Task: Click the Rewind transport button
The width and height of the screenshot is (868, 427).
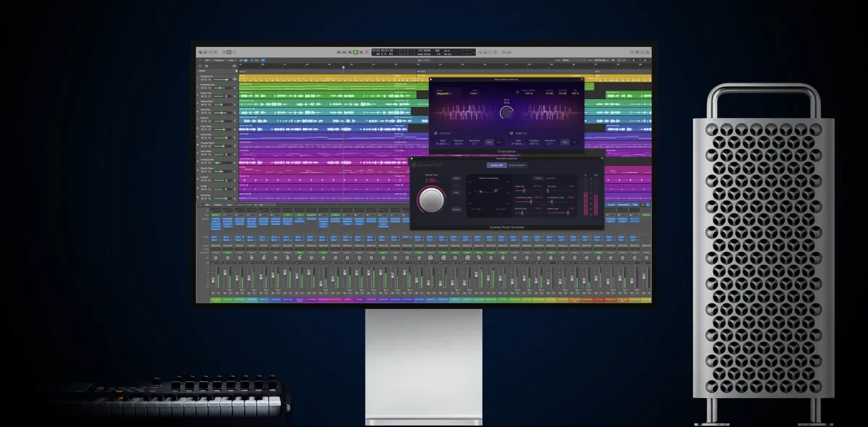Action: pyautogui.click(x=339, y=52)
